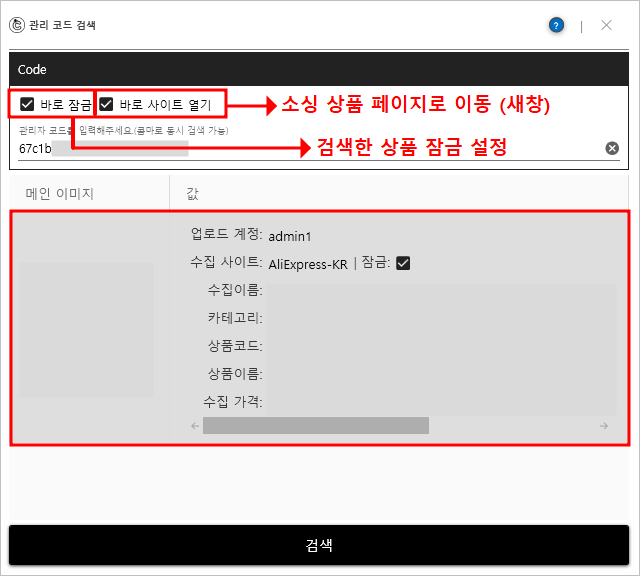Click the right scroll arrow in result row

point(604,426)
